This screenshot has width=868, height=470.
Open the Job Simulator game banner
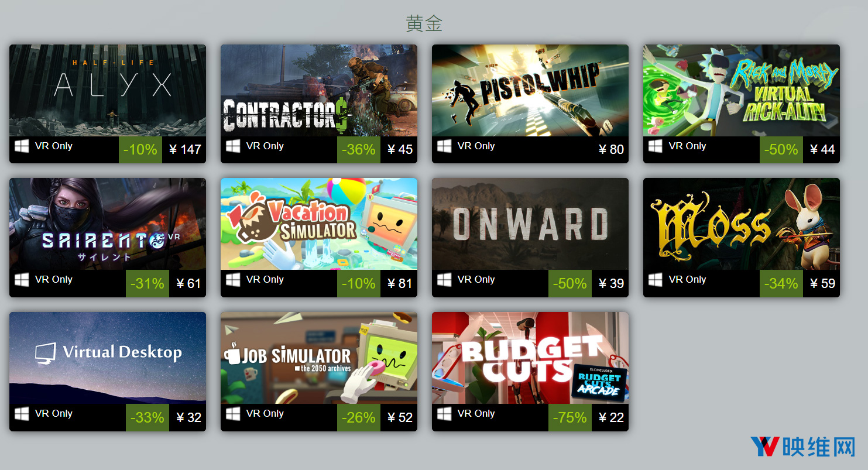[319, 358]
